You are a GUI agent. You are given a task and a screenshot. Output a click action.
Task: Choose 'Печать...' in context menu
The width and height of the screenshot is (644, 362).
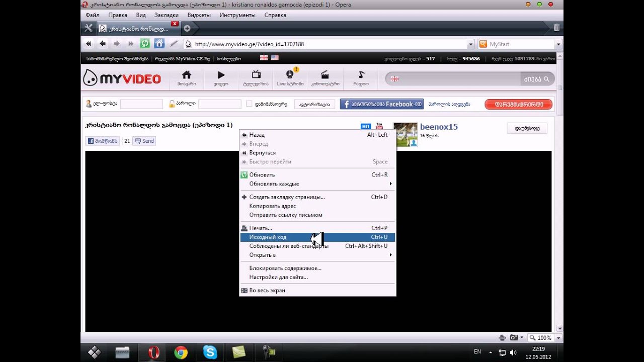click(x=317, y=228)
